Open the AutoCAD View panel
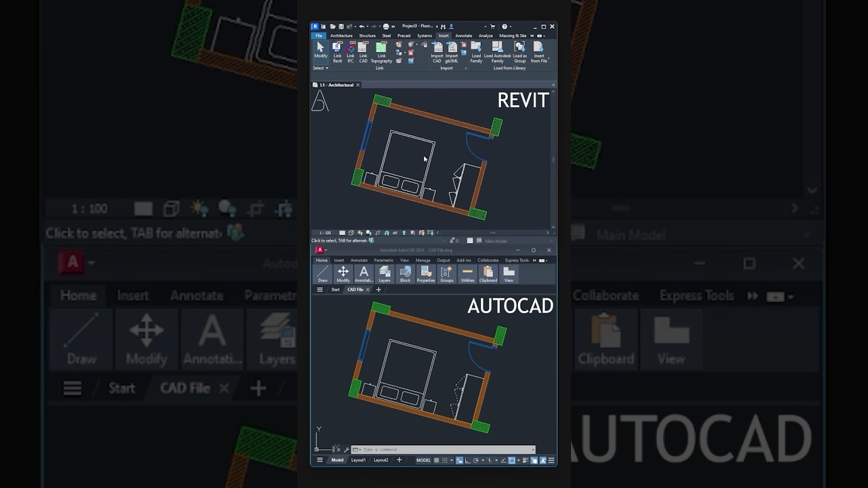Image resolution: width=868 pixels, height=488 pixels. (509, 274)
